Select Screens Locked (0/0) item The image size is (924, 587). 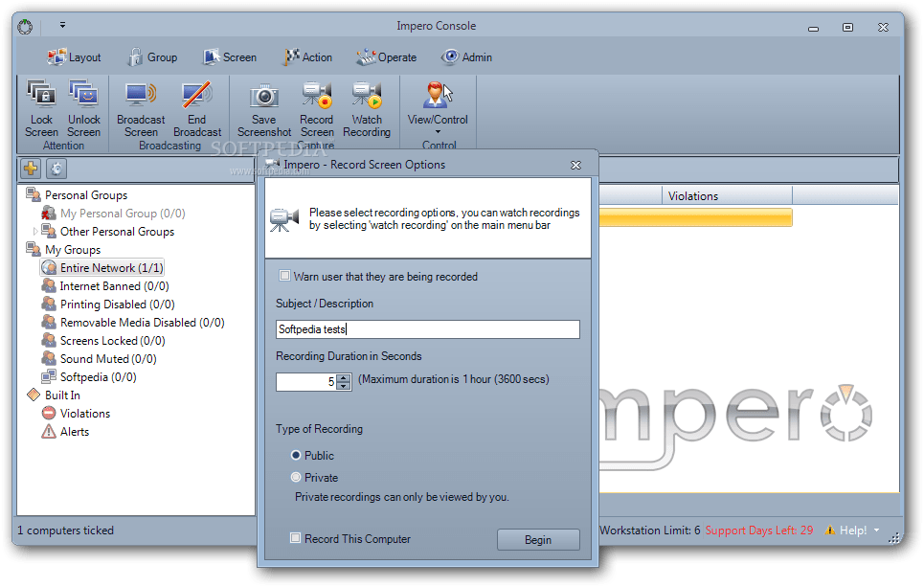point(113,340)
